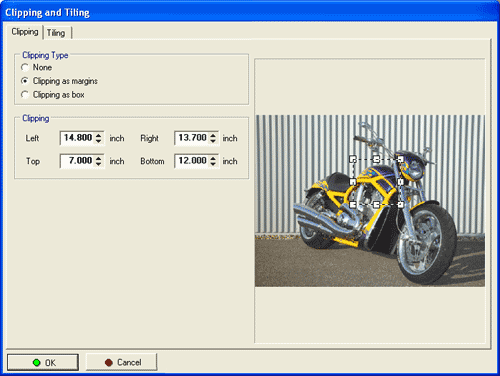Decrease the Bottom clipping value
Screen dimensions: 500x376
[x=213, y=164]
